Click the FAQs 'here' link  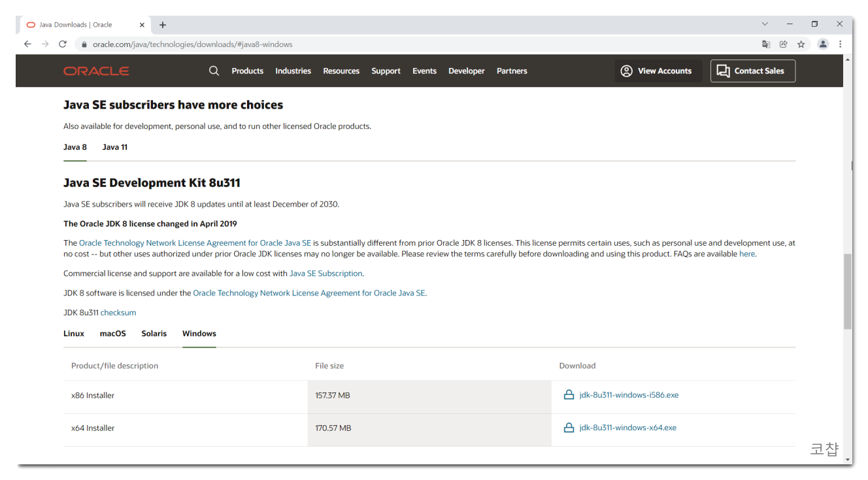747,254
